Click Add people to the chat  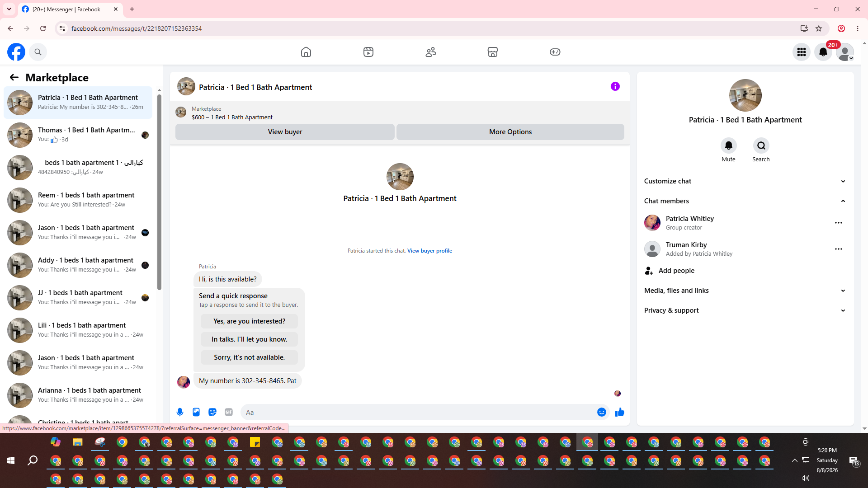coord(676,271)
